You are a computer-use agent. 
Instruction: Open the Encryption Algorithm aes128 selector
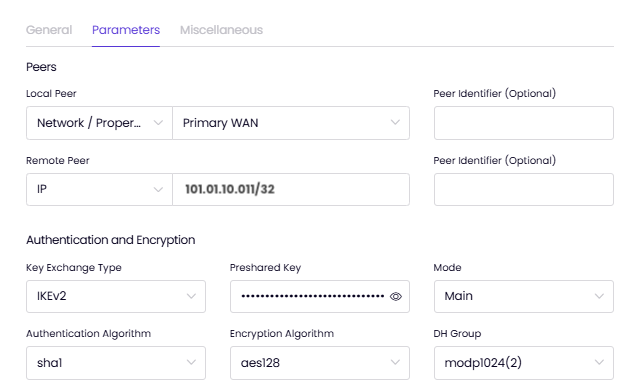(320, 363)
